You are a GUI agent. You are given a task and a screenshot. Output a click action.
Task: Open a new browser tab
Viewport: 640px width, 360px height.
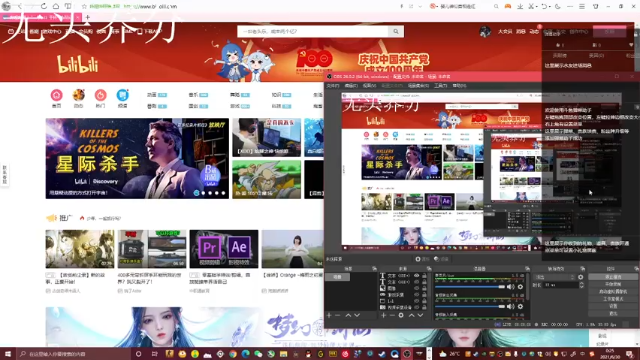click(x=87, y=17)
